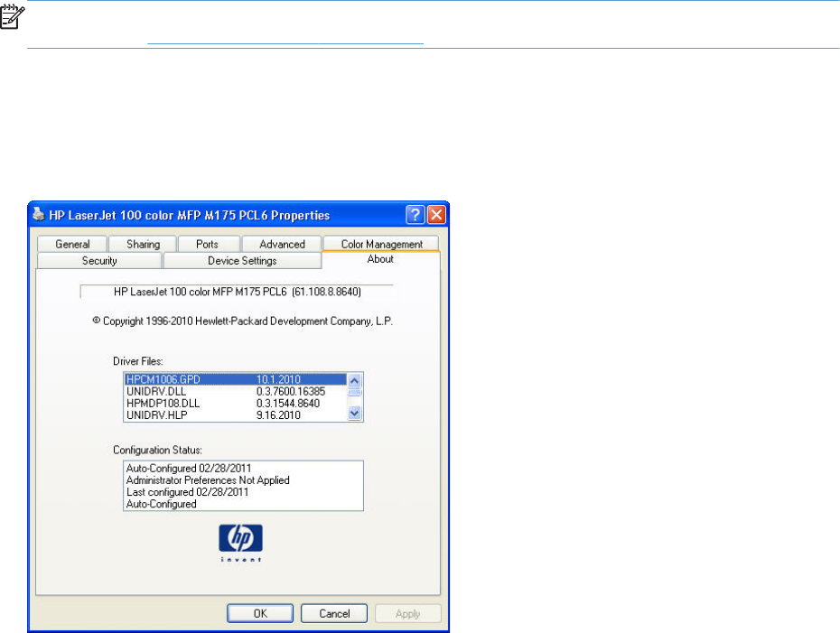Click Driver Files list scroll down arrow
Screen dimensions: 840x633
(355, 414)
